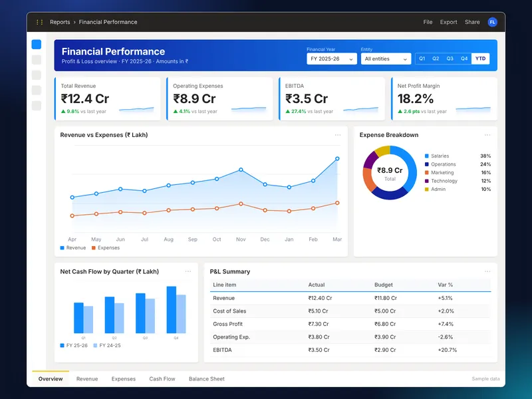Click the Q4 FY 25-26 bar

172,310
